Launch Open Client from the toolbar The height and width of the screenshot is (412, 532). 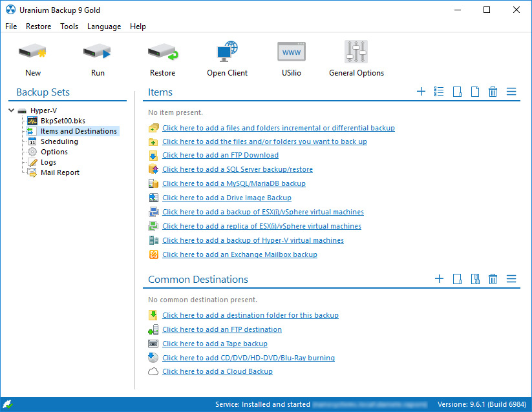[227, 52]
